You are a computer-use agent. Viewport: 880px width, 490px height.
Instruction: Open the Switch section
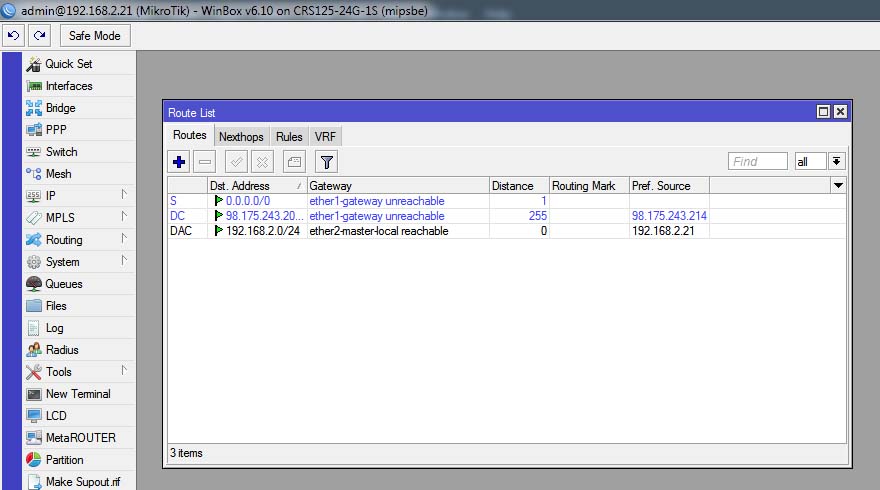click(79, 152)
